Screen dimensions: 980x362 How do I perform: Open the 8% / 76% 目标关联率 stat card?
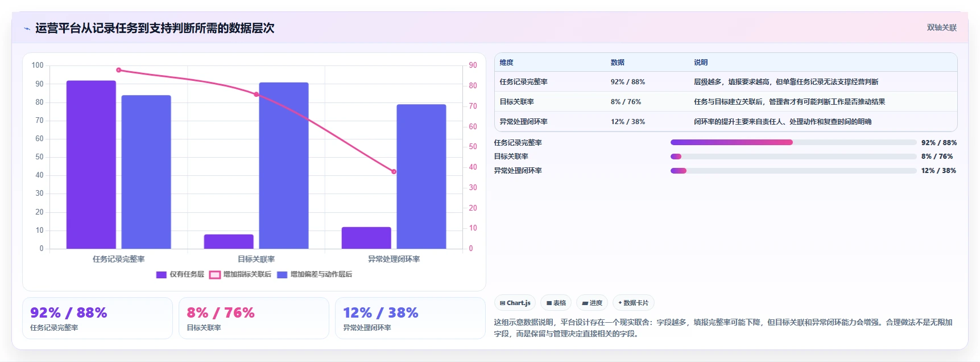[254, 318]
